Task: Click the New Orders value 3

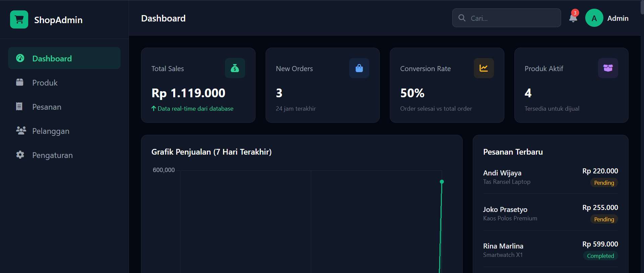Action: [279, 93]
